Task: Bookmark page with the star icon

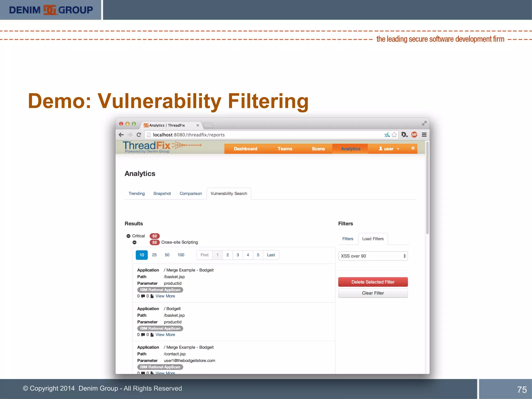Action: 394,135
